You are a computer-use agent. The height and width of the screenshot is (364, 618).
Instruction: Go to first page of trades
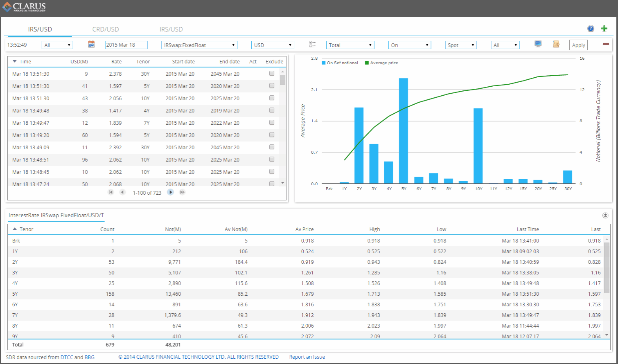click(x=111, y=192)
